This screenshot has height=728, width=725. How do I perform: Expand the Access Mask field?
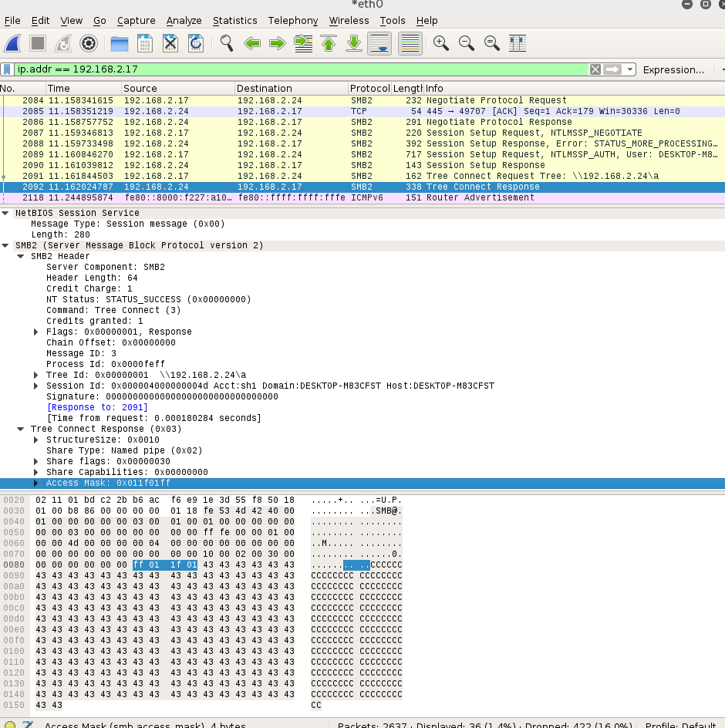(x=36, y=484)
